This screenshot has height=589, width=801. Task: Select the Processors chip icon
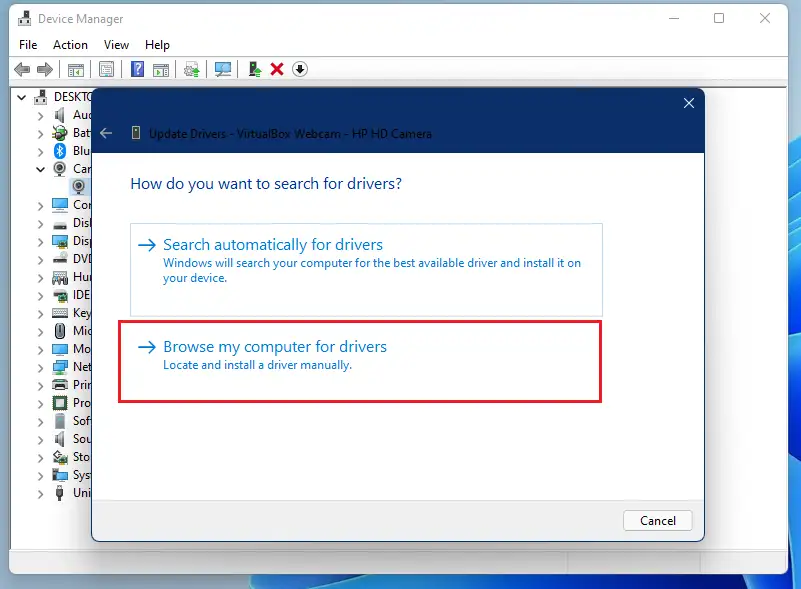[x=60, y=403]
